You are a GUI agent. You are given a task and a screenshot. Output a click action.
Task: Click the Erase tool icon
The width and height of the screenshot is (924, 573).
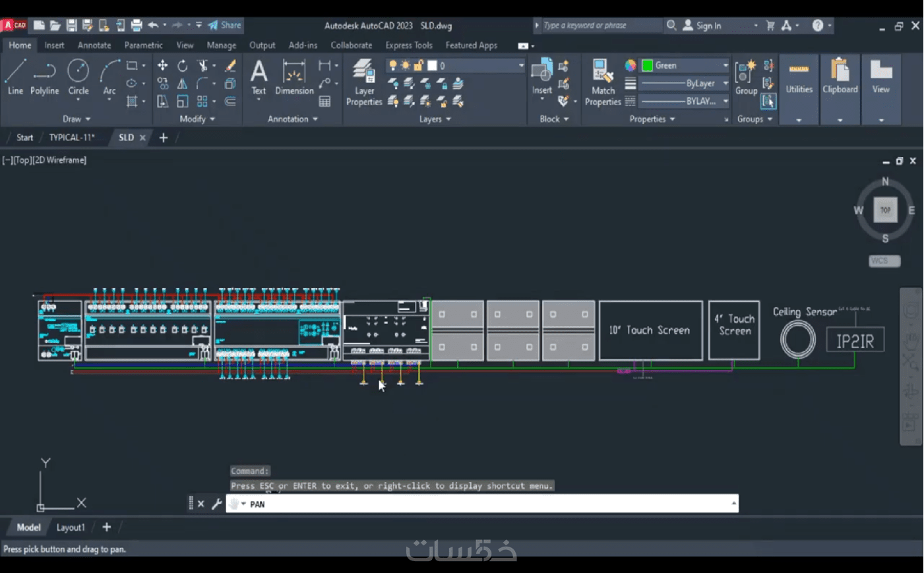230,65
